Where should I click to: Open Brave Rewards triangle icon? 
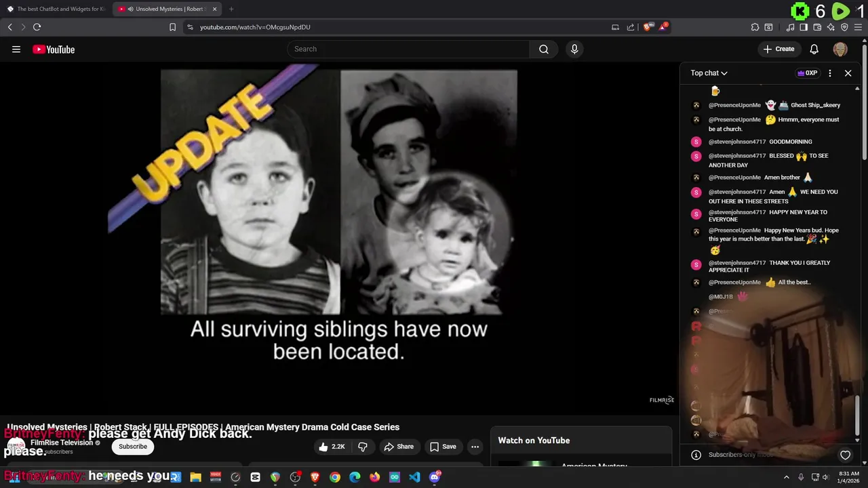(663, 27)
